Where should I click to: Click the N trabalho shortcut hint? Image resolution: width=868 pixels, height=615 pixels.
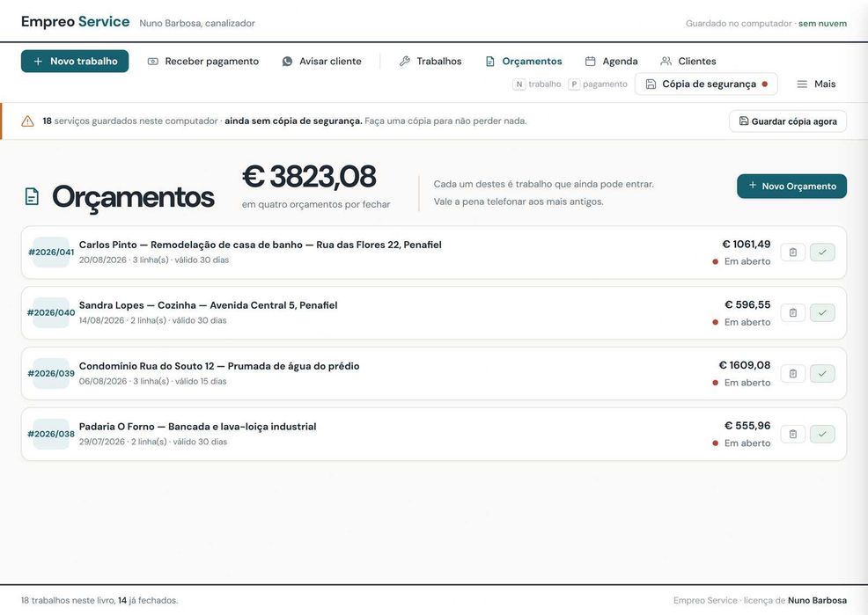click(x=537, y=84)
